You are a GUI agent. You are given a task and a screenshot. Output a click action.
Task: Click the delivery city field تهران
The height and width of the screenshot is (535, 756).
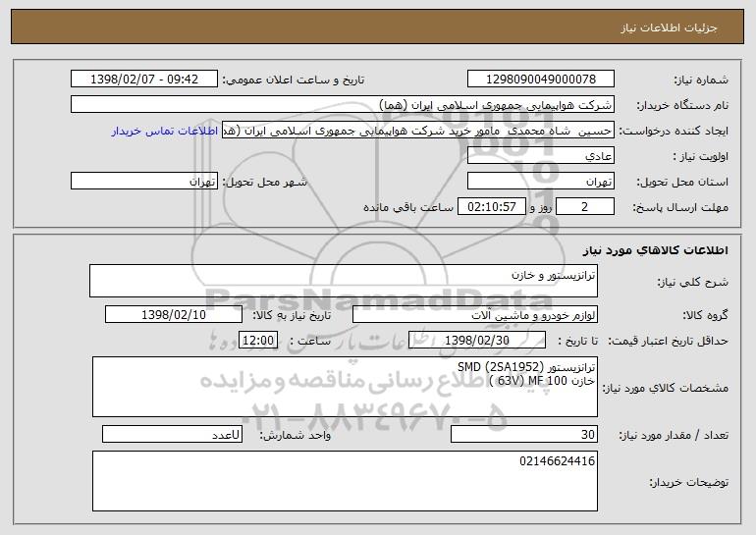coord(144,182)
